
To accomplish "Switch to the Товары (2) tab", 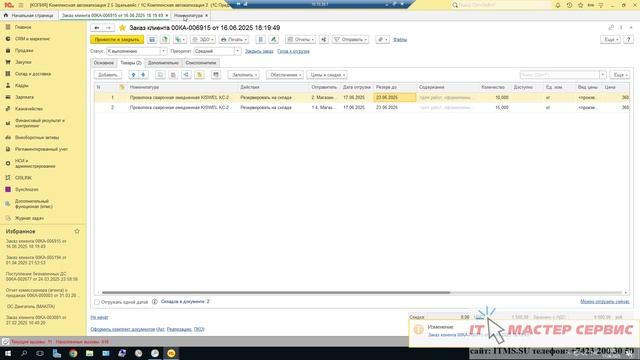I will [x=131, y=63].
